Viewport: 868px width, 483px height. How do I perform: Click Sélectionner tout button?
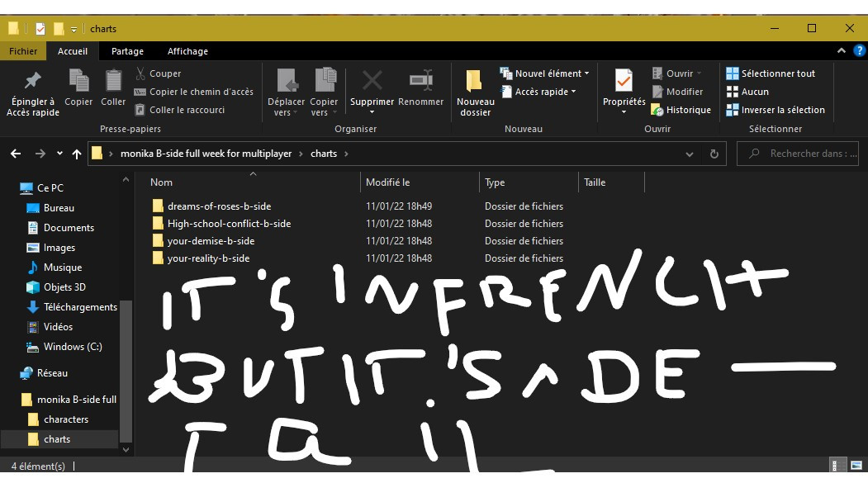(771, 73)
